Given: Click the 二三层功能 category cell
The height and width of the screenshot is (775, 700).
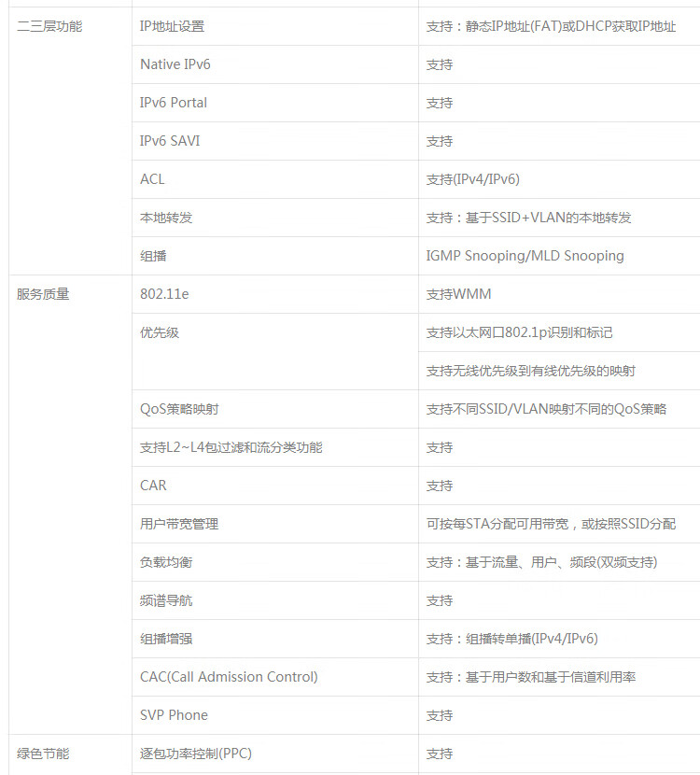Looking at the screenshot, I should click(x=49, y=26).
